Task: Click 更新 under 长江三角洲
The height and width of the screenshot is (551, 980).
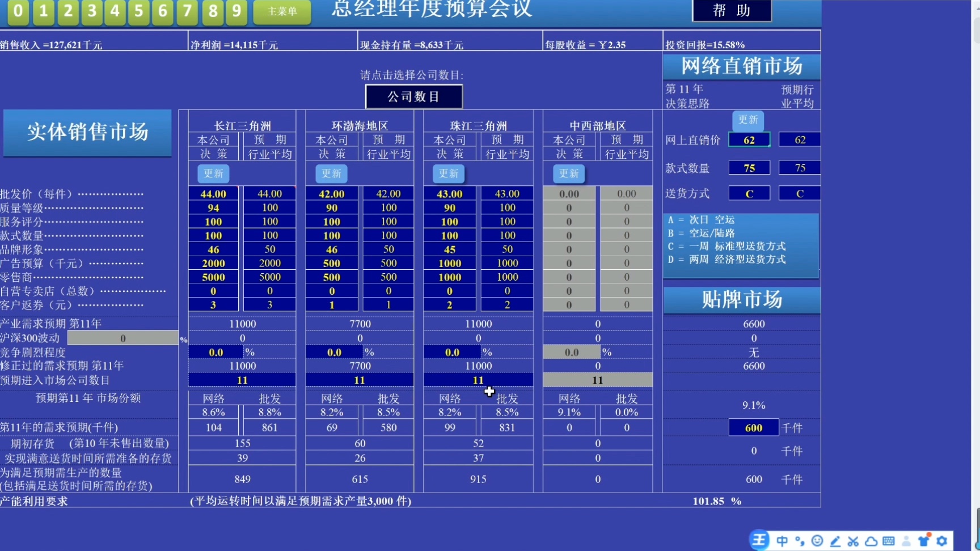Action: (213, 173)
